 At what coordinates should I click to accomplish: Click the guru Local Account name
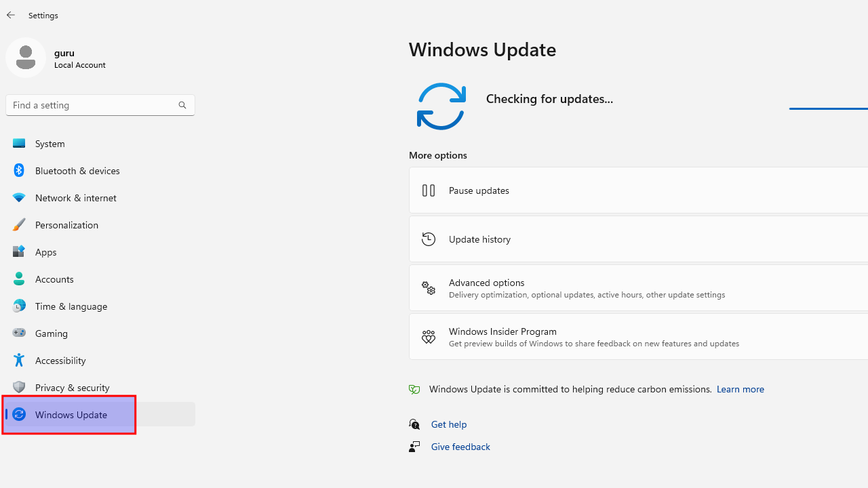pyautogui.click(x=80, y=58)
